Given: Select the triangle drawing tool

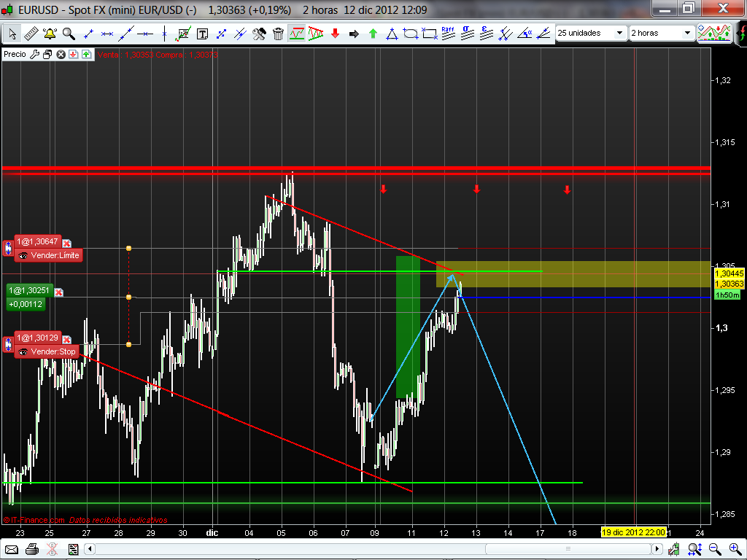Looking at the screenshot, I should [392, 34].
